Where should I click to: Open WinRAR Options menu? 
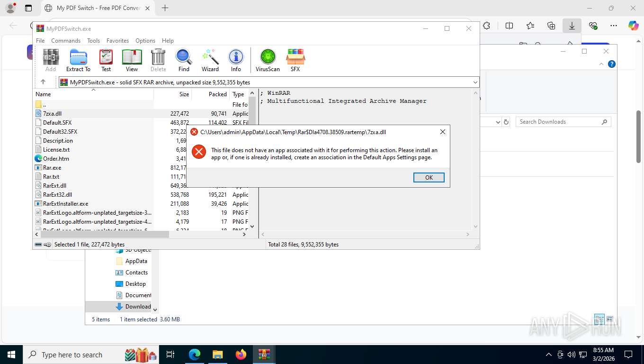pos(145,41)
